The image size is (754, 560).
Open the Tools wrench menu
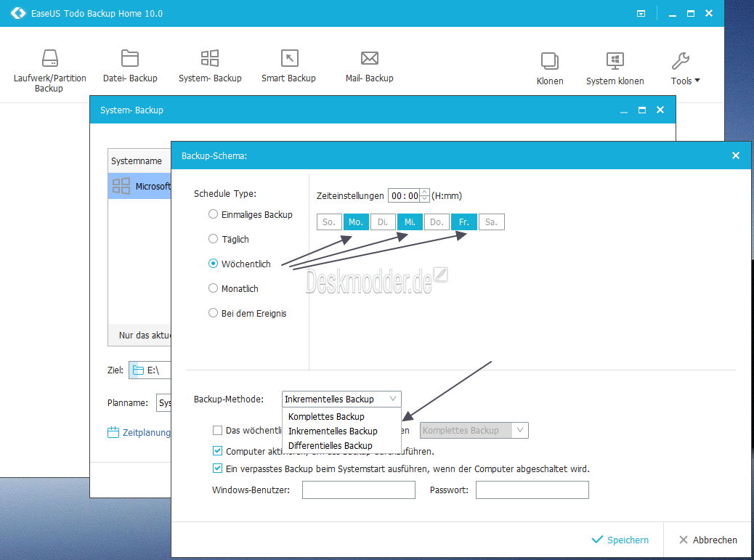point(684,68)
